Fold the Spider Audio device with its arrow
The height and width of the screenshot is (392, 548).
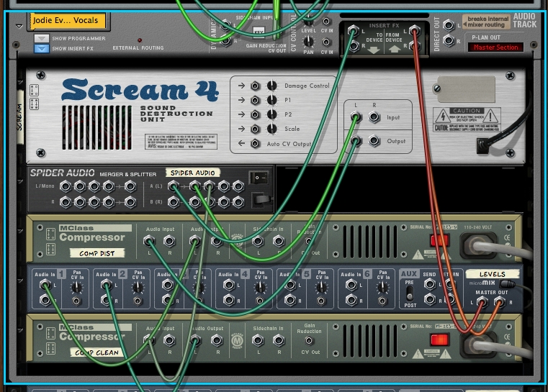point(20,181)
